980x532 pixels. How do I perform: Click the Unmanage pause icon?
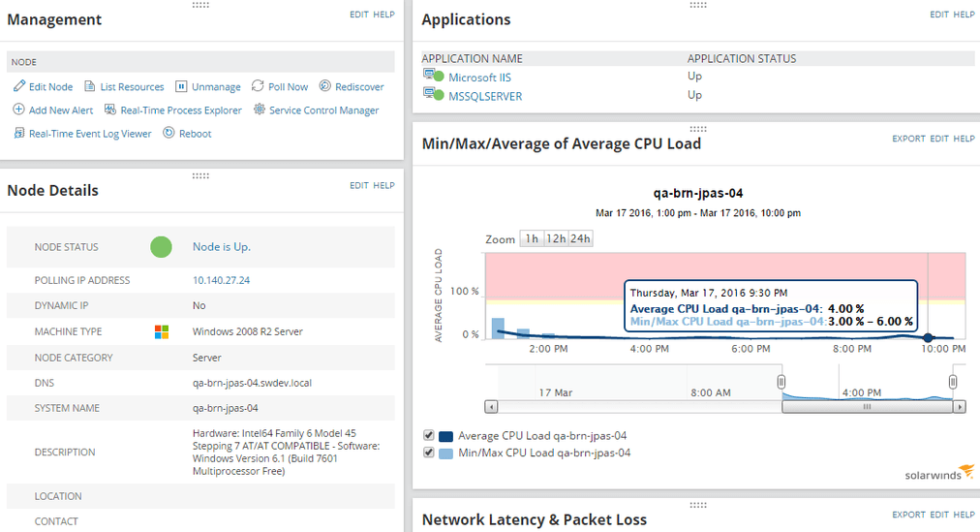181,86
